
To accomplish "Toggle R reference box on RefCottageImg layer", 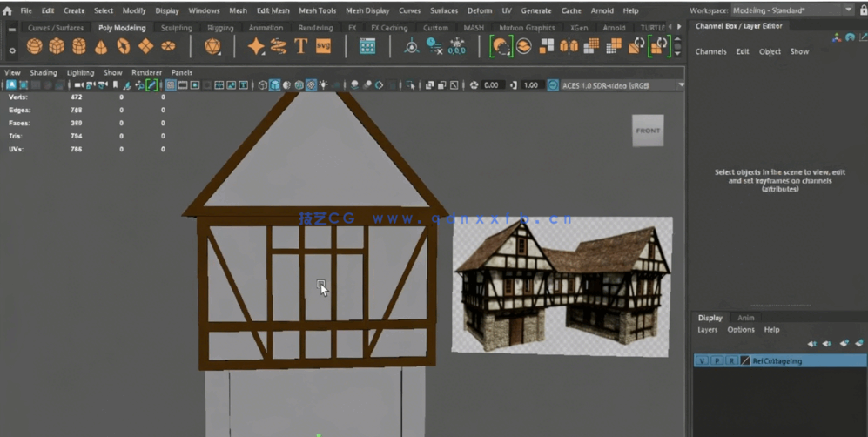I will 731,360.
